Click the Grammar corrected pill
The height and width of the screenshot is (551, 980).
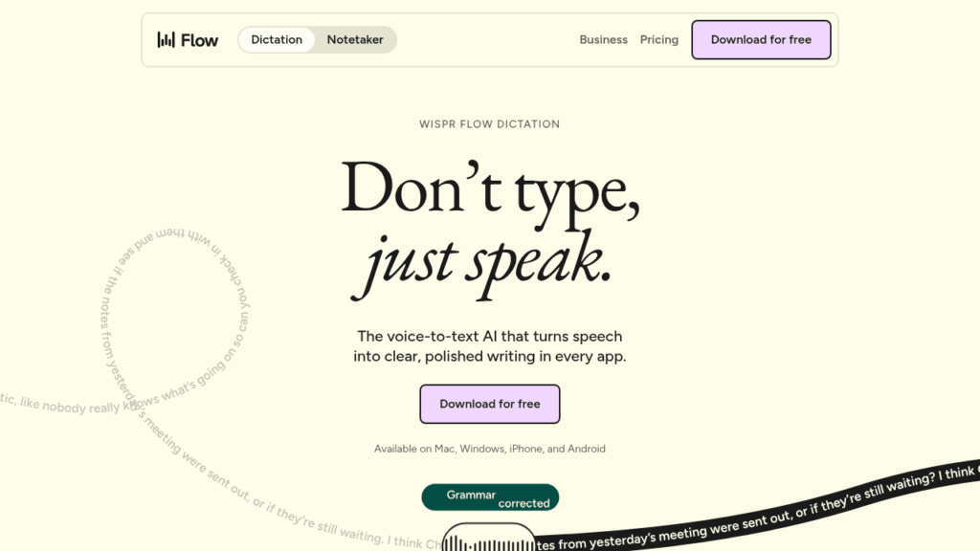pos(490,497)
